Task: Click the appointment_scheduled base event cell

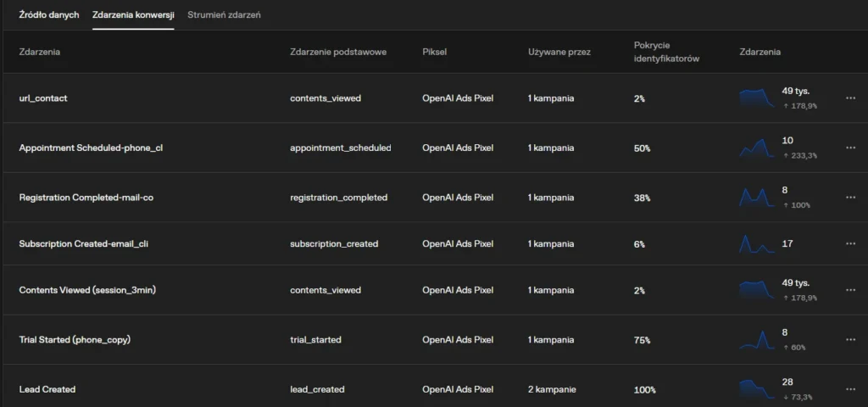Action: (341, 148)
